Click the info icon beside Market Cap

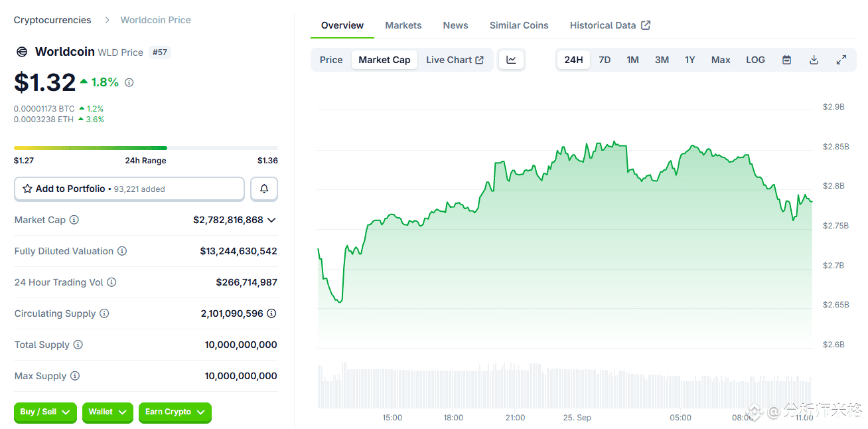pos(74,220)
